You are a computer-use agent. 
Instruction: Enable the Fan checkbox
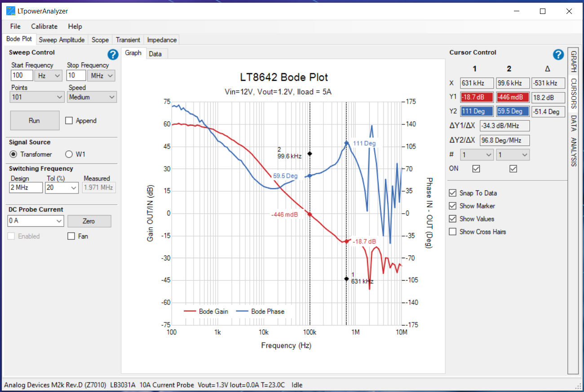pyautogui.click(x=71, y=236)
